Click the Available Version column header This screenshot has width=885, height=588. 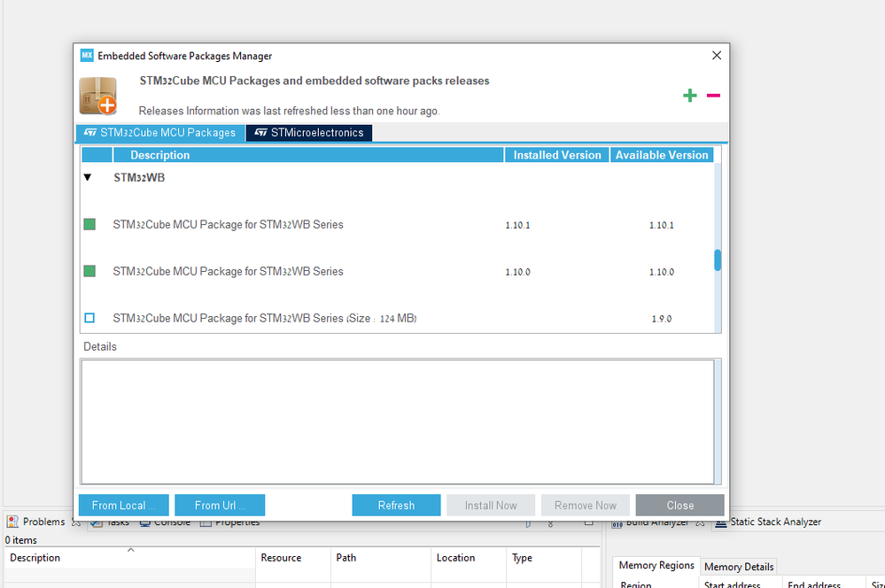coord(662,155)
